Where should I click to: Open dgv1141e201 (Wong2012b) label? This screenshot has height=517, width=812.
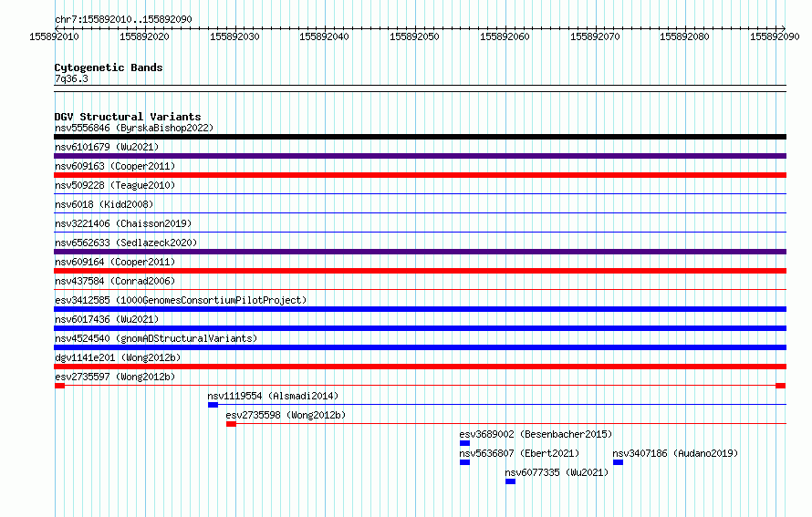(x=118, y=357)
